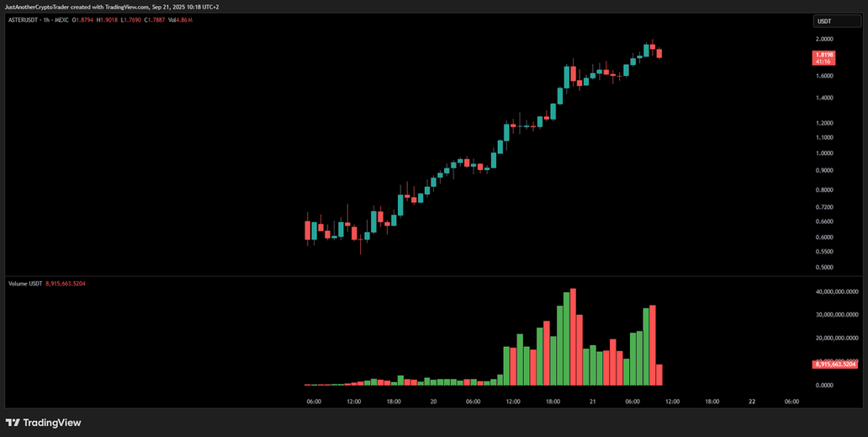
Task: Click the 1.2000 price axis label
Action: click(x=824, y=123)
